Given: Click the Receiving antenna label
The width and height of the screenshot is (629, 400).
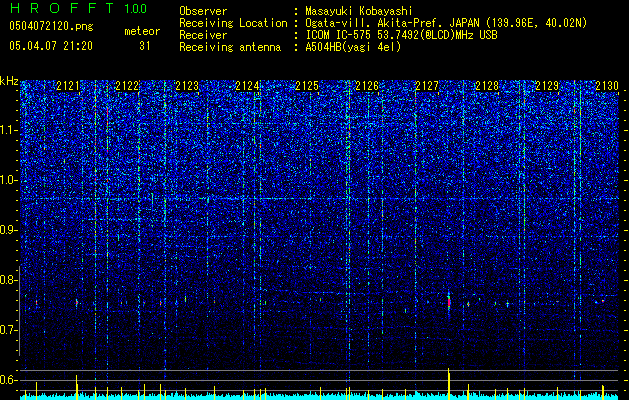Looking at the screenshot, I should click(230, 47).
